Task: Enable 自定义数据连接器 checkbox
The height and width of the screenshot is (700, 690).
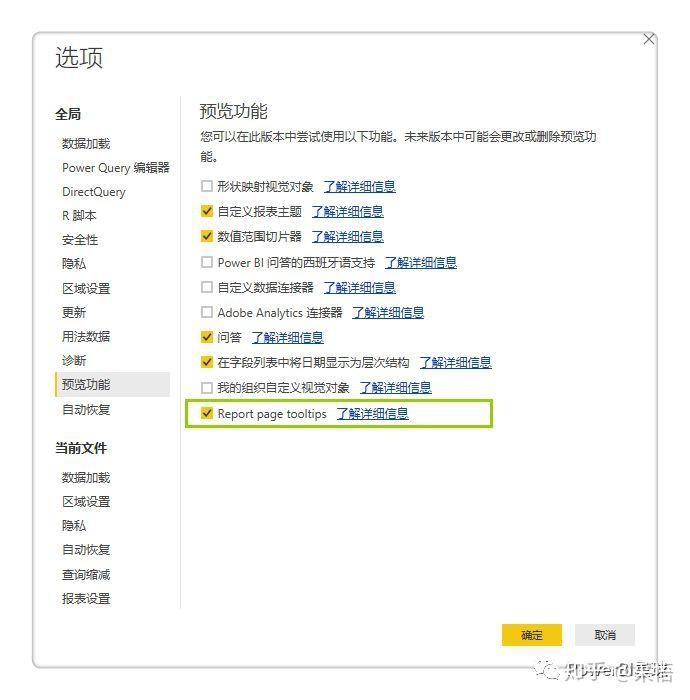Action: (x=207, y=287)
